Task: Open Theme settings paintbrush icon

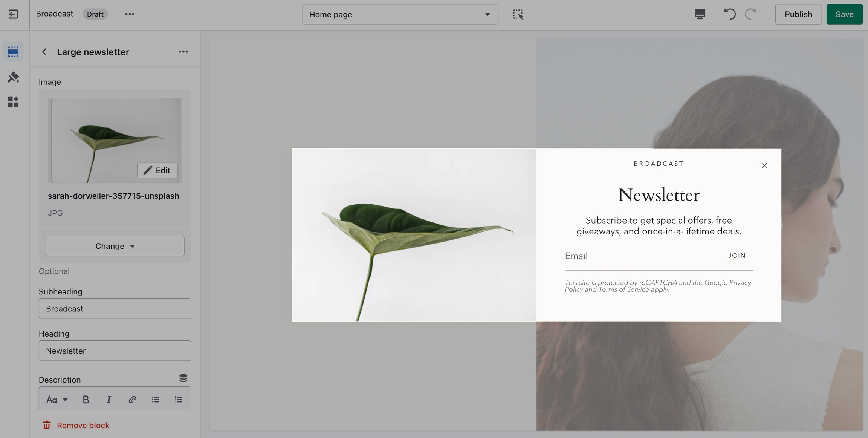Action: point(13,77)
